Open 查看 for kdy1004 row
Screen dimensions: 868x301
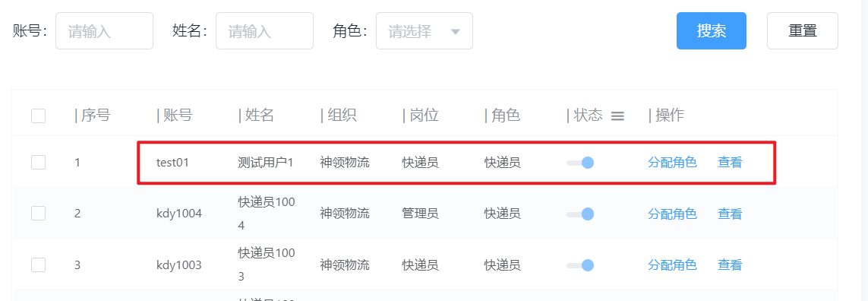(x=730, y=214)
